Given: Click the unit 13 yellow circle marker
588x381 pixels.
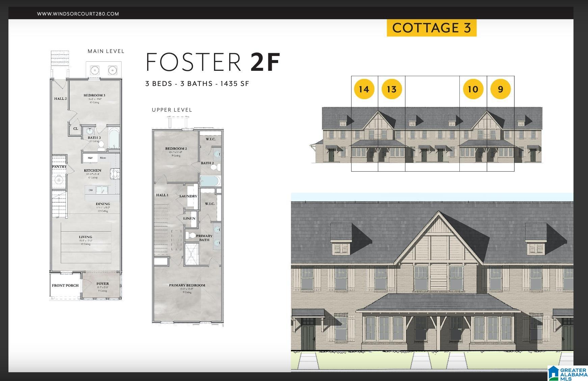Looking at the screenshot, I should (392, 89).
